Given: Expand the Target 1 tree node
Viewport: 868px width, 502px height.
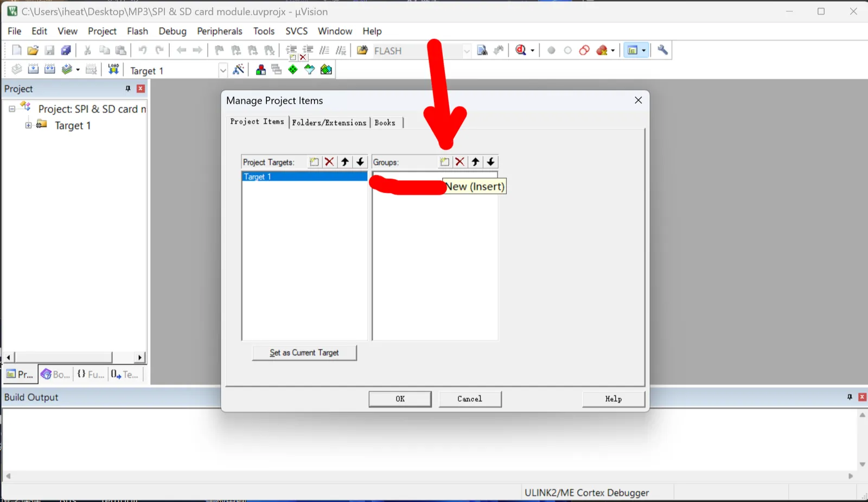Looking at the screenshot, I should tap(28, 125).
